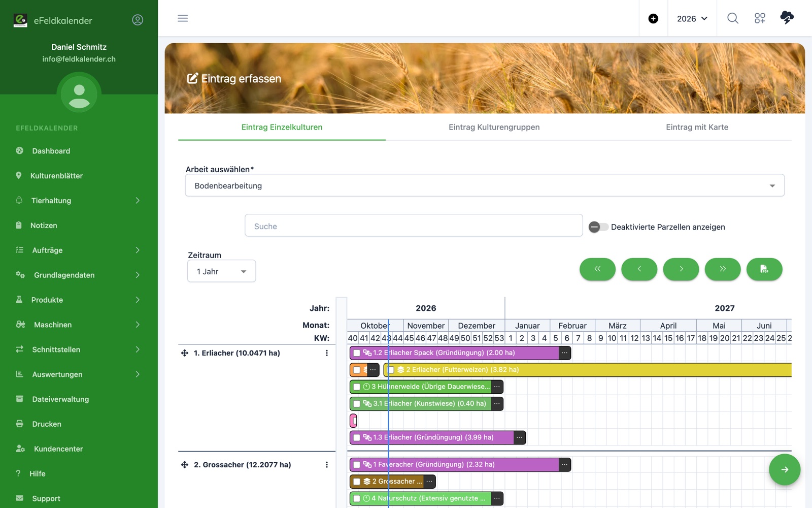Open Arbeit auswählen dropdown Bodenbearbeitung
This screenshot has width=812, height=508.
coord(485,185)
